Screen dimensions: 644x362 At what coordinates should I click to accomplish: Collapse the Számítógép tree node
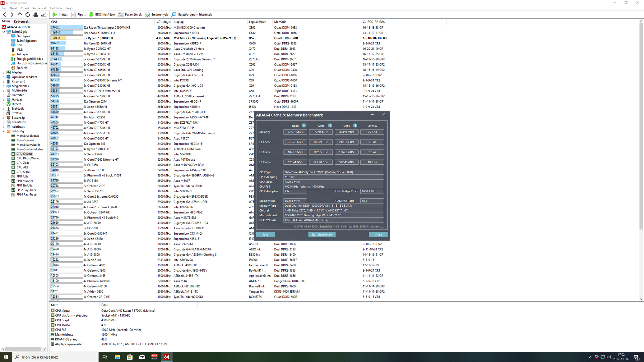coord(4,32)
